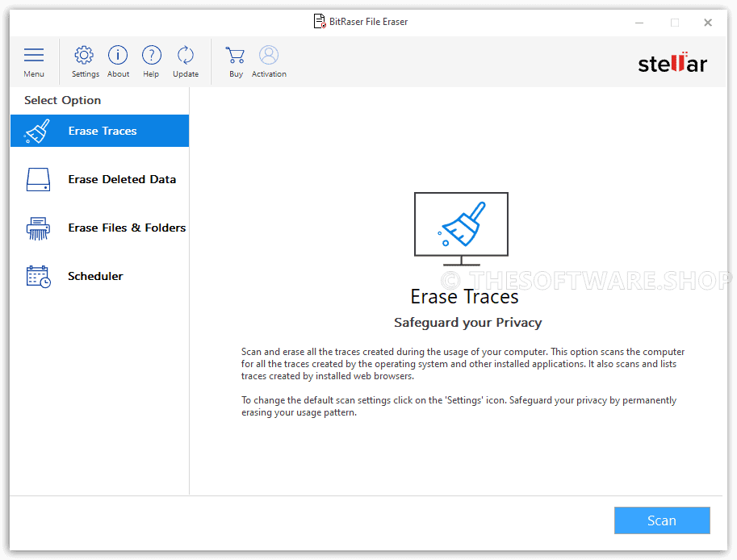Open the hamburger Menu icon
737x560 pixels.
pyautogui.click(x=34, y=55)
